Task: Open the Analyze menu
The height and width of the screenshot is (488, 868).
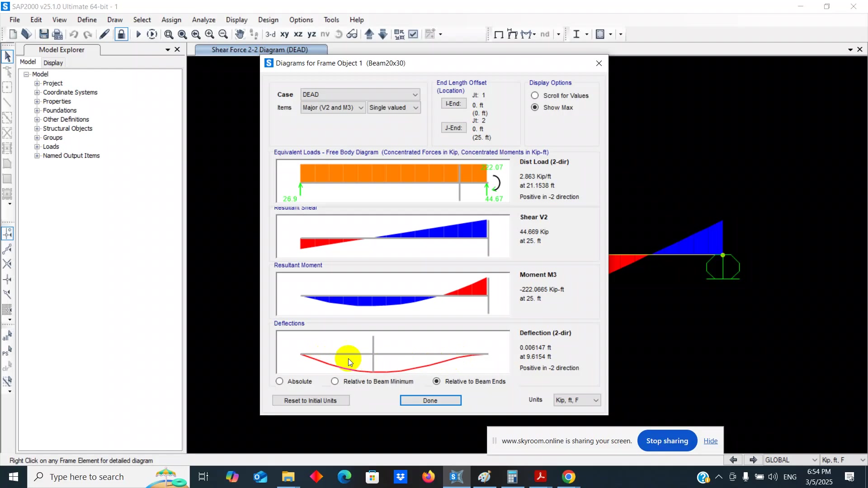Action: click(203, 20)
